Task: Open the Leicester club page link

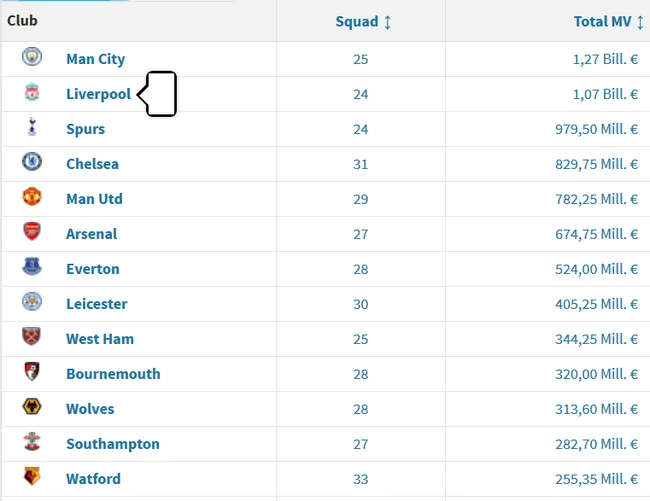Action: pos(97,304)
